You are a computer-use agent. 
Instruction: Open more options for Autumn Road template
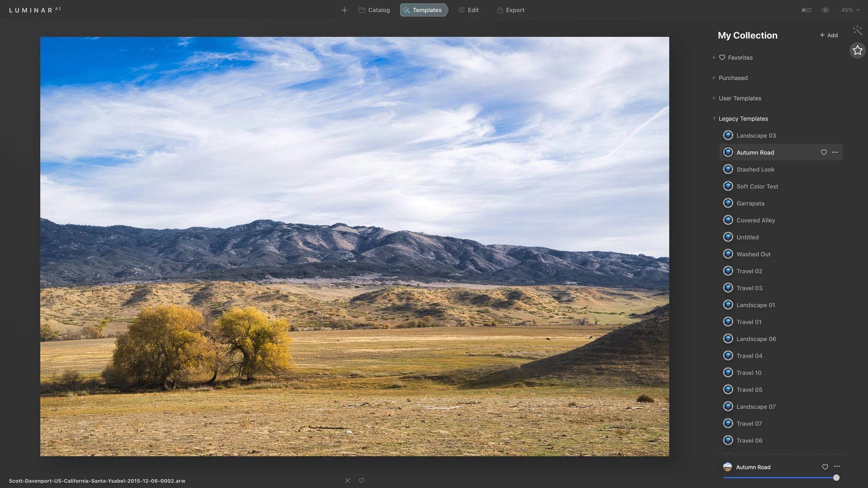pos(835,152)
